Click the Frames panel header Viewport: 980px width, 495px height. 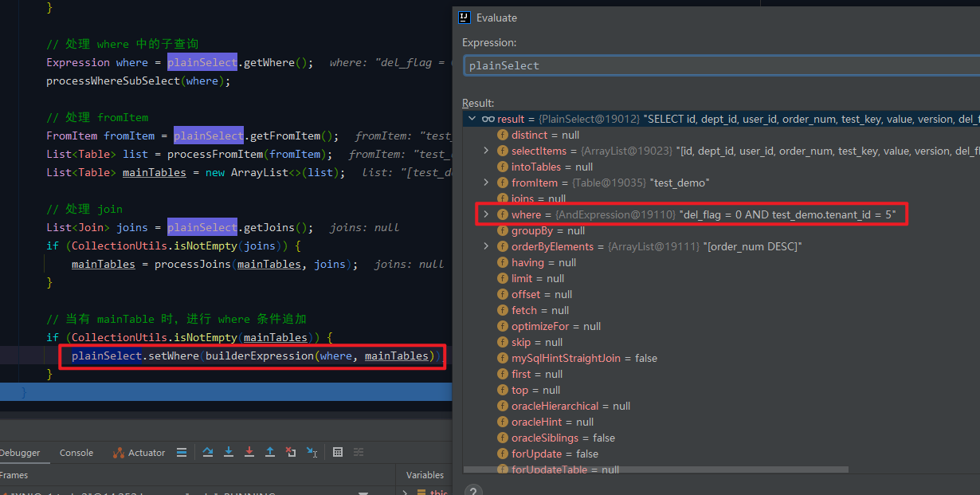(14, 475)
